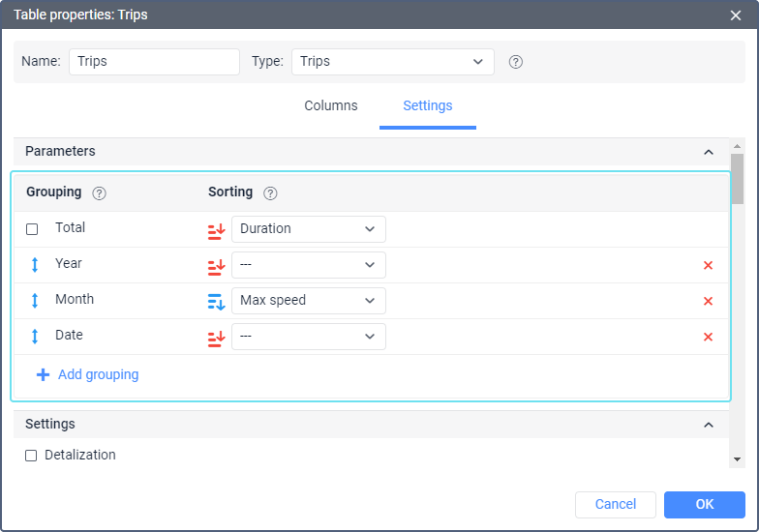The width and height of the screenshot is (759, 532).
Task: Remove the Year grouping with red X
Action: [708, 265]
